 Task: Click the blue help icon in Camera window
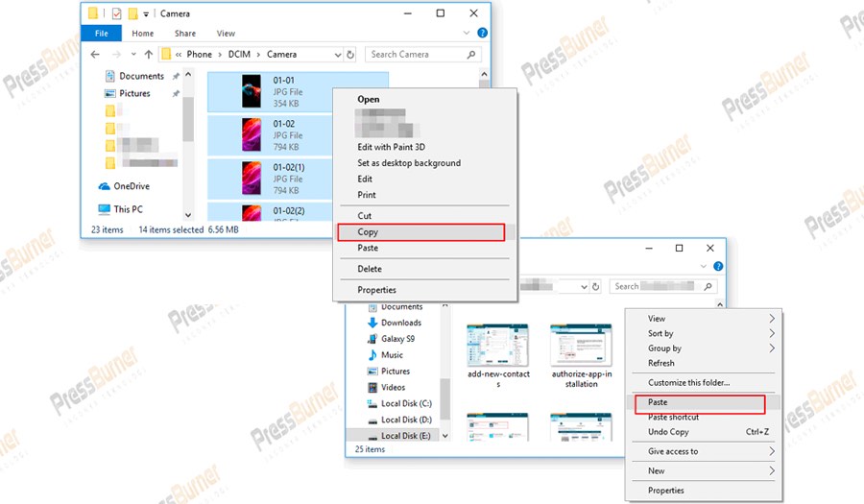pyautogui.click(x=482, y=34)
